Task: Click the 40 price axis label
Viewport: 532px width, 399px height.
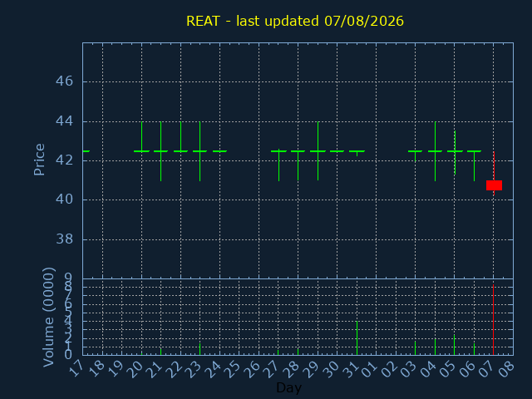Action: [x=64, y=199]
